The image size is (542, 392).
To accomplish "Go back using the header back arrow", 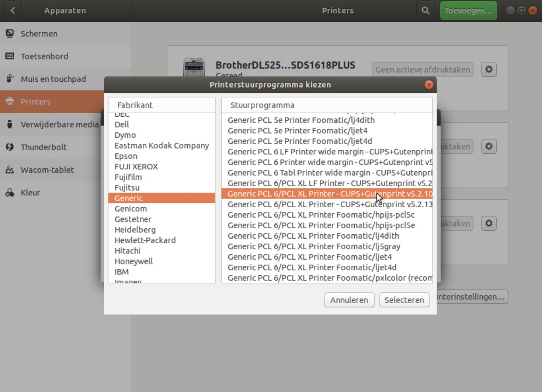I will click(x=13, y=11).
